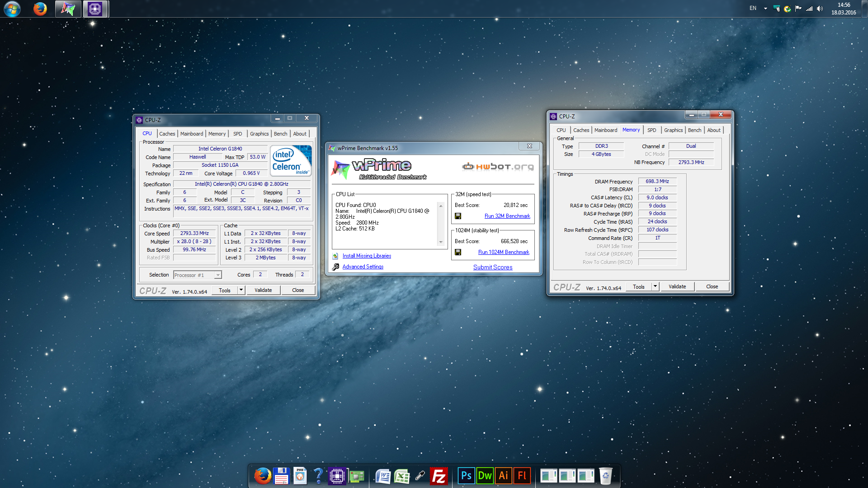Click the wrench icon beside Advanced Settings
The width and height of the screenshot is (868, 488).
pyautogui.click(x=335, y=267)
